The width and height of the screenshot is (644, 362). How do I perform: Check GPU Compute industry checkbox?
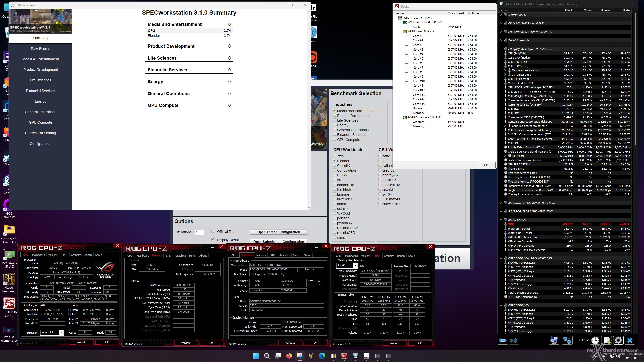(x=335, y=139)
